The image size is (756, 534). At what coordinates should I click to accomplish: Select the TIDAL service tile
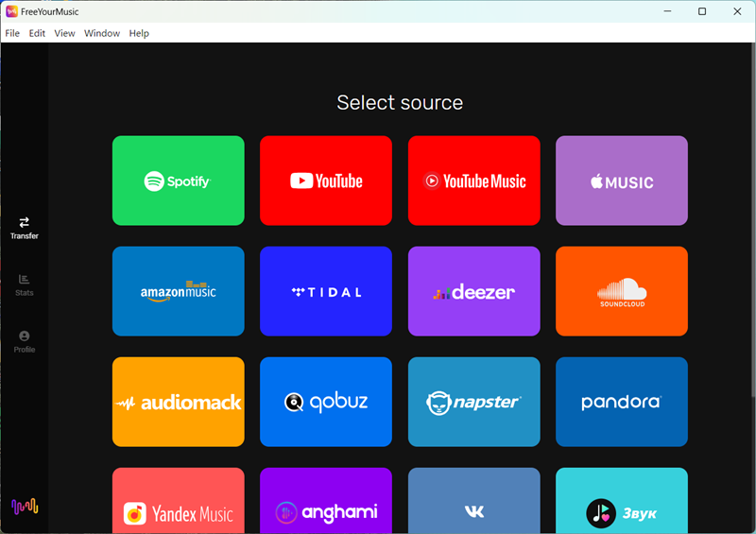[x=326, y=291]
